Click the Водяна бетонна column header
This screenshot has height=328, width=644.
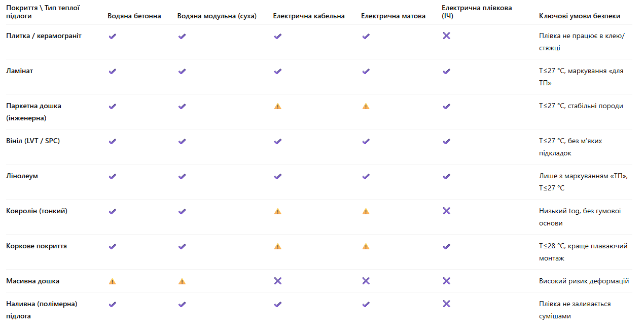point(134,16)
